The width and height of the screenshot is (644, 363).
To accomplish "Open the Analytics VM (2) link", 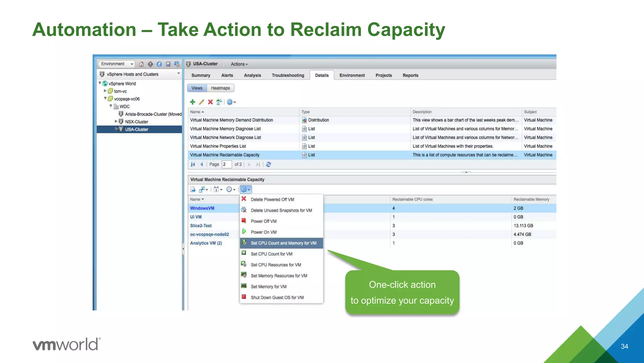I will click(206, 243).
